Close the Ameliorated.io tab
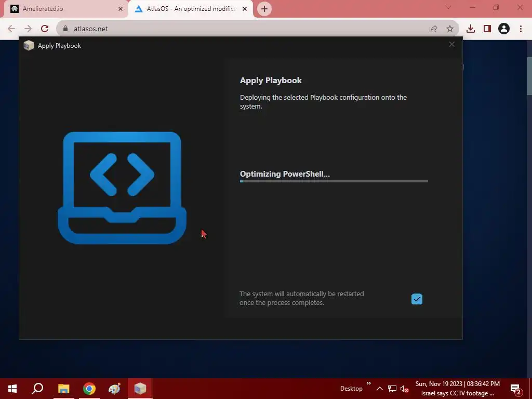 120,9
